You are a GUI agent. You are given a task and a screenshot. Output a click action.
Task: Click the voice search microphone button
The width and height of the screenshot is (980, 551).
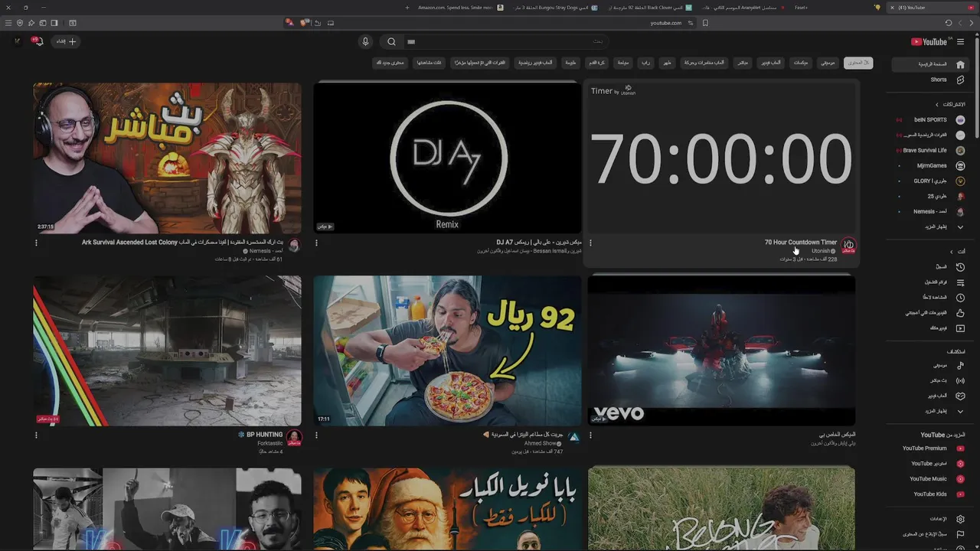pos(365,42)
